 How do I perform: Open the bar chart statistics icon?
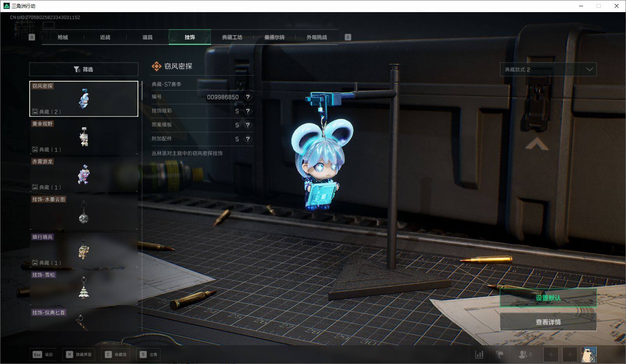point(479,354)
